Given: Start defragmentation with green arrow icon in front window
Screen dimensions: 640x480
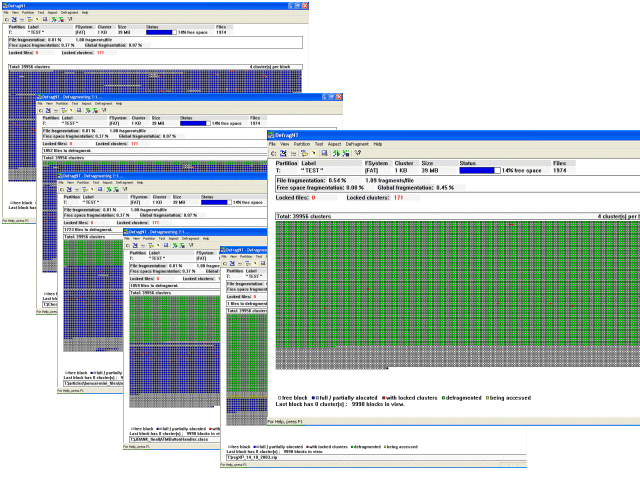Looking at the screenshot, I should coord(336,153).
